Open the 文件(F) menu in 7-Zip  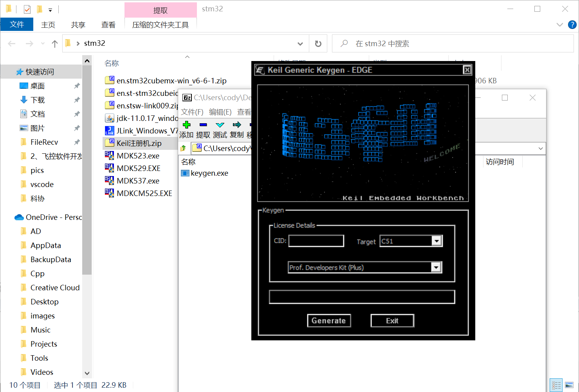click(x=192, y=112)
